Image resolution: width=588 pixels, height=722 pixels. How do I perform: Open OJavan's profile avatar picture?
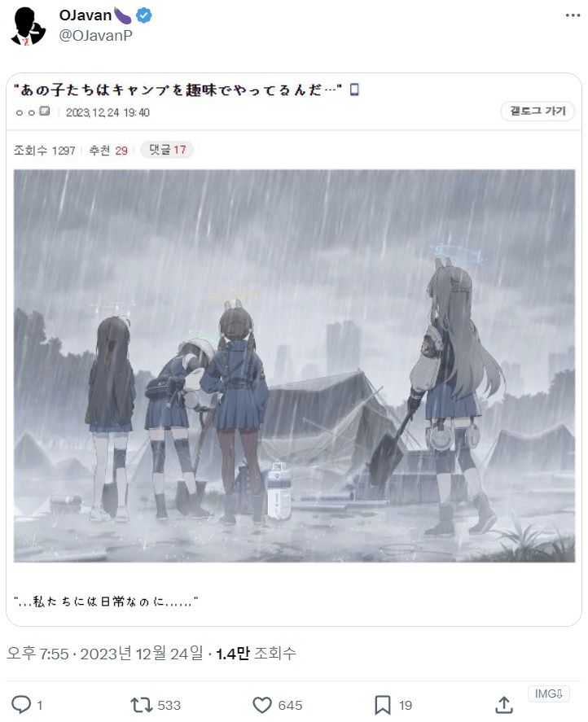(x=28, y=26)
